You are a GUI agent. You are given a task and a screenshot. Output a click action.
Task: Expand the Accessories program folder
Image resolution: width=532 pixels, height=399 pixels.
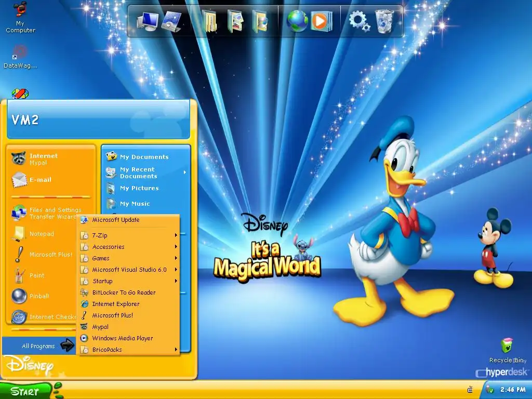[129, 247]
